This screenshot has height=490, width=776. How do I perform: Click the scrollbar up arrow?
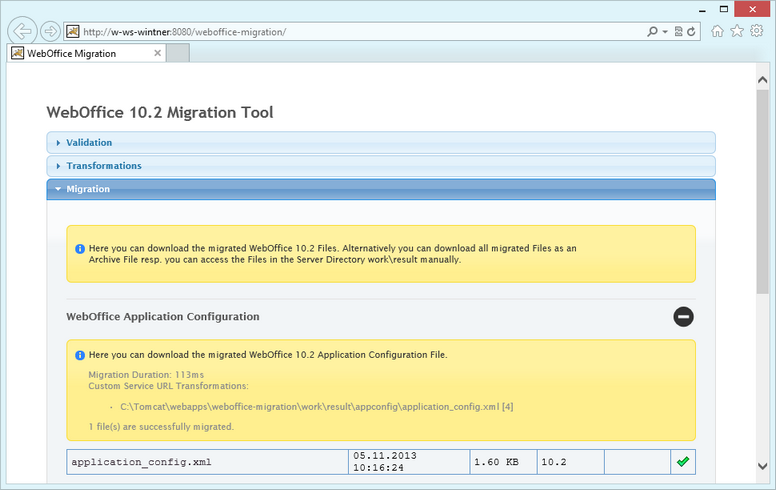click(x=762, y=80)
